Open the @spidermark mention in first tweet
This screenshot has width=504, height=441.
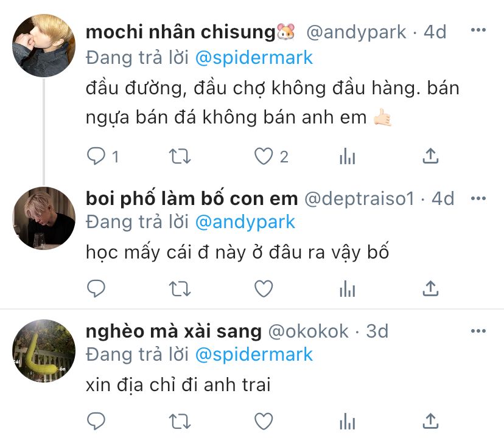click(254, 58)
